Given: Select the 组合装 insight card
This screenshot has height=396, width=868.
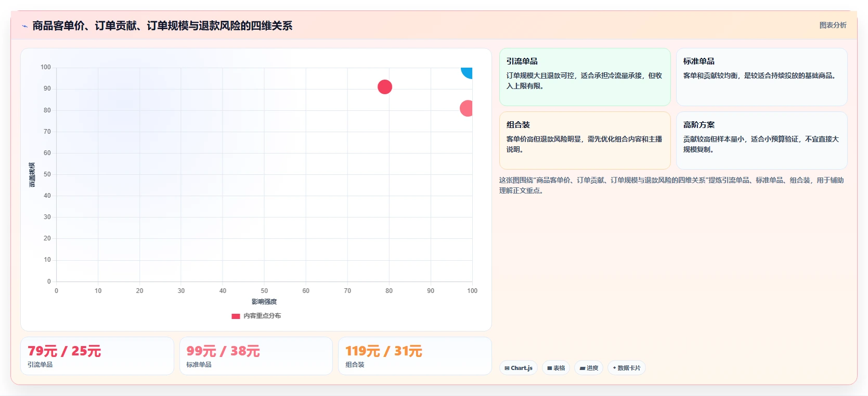Looking at the screenshot, I should point(585,140).
